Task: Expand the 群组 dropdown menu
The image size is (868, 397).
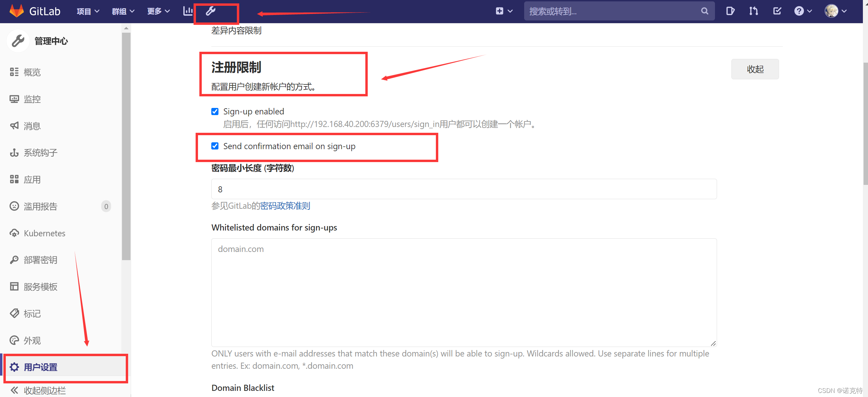Action: point(123,11)
